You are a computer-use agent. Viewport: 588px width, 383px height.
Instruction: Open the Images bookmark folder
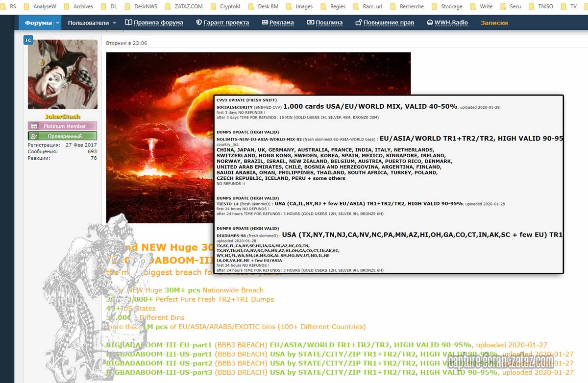(x=299, y=6)
